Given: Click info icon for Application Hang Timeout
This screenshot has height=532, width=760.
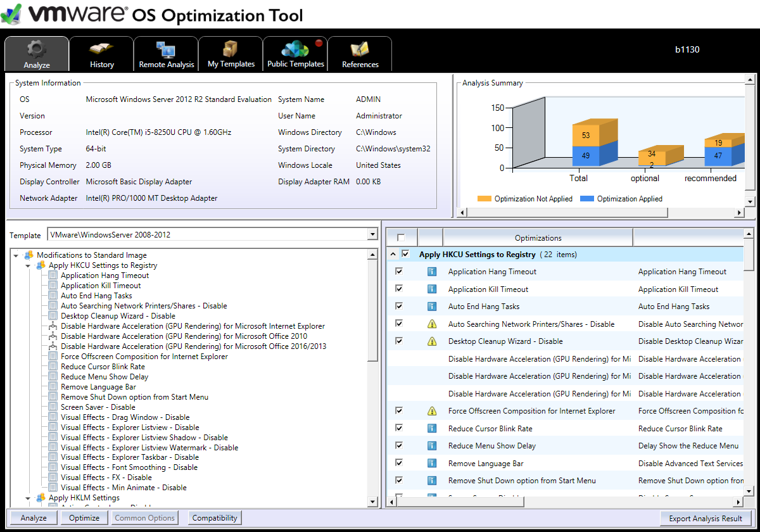Looking at the screenshot, I should tap(432, 272).
